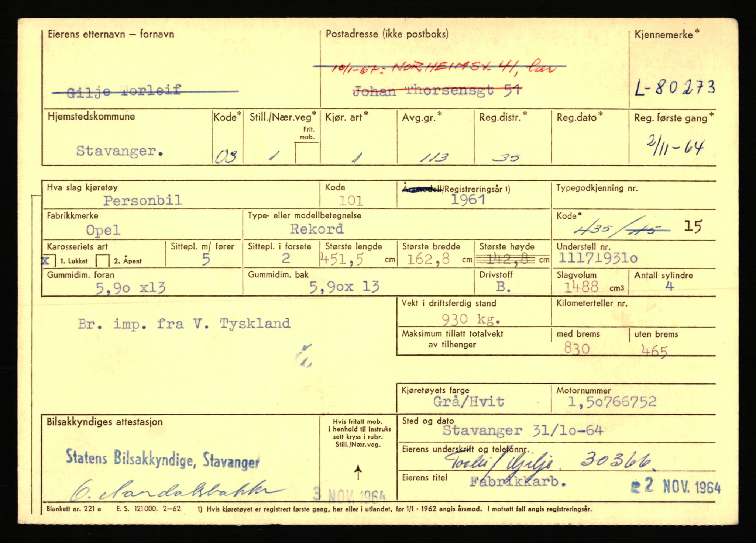Click the 'uten brems' trailer weight 465
Viewport: 756px width, 543px height.
(654, 350)
